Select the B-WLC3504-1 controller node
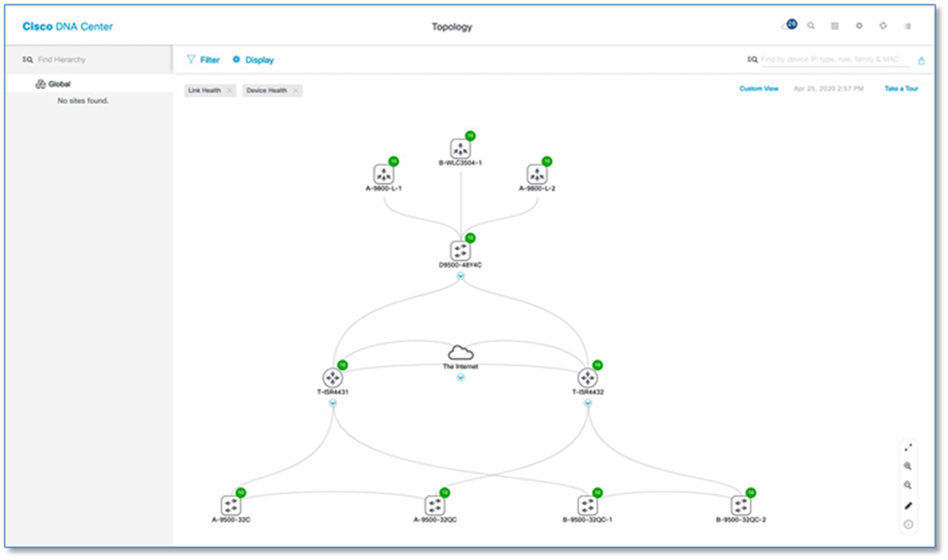This screenshot has width=948, height=560. click(461, 149)
